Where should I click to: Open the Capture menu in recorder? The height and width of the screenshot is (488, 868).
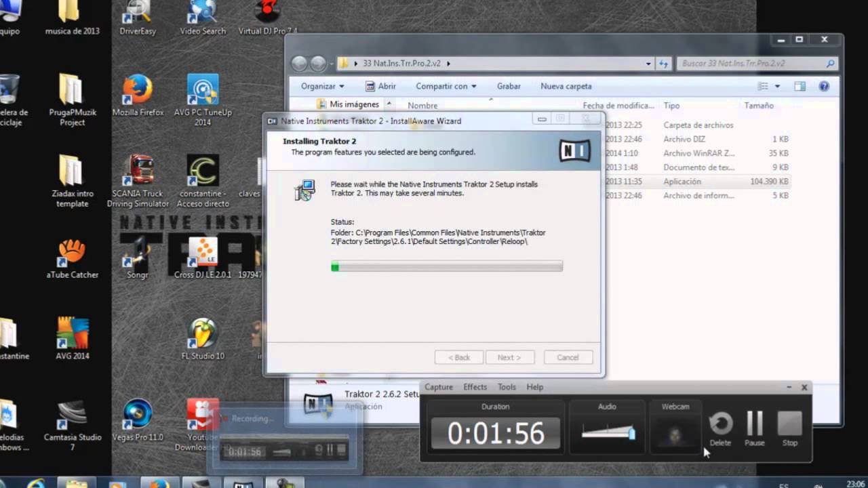(439, 387)
